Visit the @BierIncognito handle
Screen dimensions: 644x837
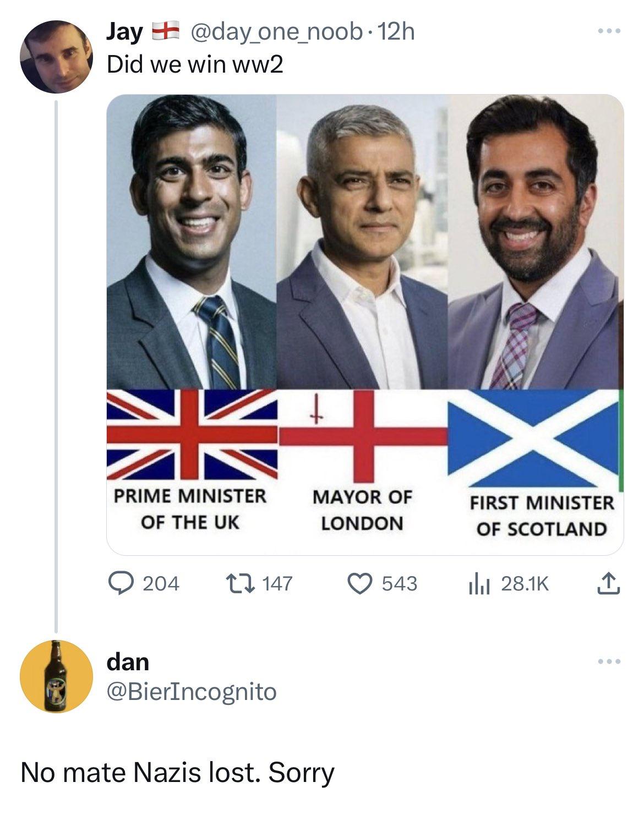[x=192, y=692]
